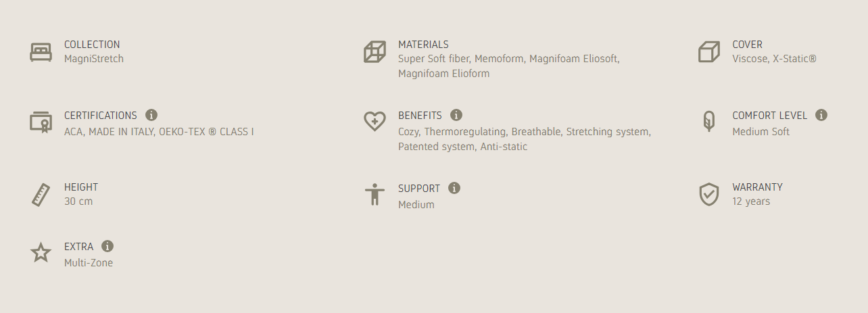This screenshot has height=313, width=868.
Task: Open the Certifications info tooltip icon
Action: 151,115
